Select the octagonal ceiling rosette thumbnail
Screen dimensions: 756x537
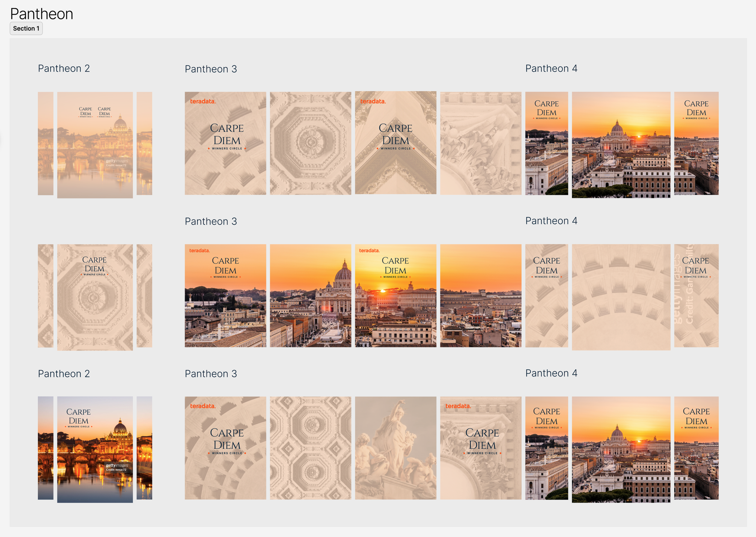[x=311, y=142]
